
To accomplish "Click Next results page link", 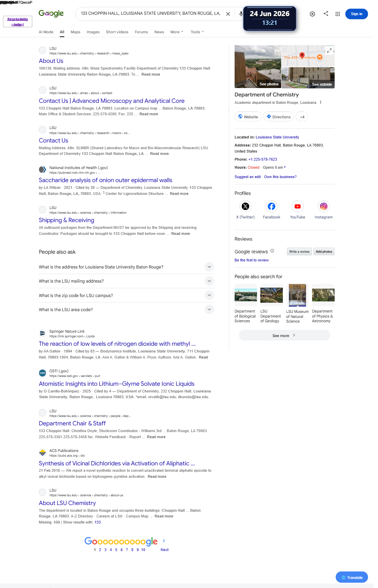I will click(164, 550).
